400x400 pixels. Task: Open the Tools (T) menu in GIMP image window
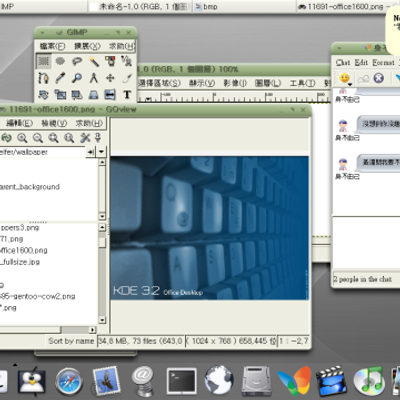(x=302, y=83)
